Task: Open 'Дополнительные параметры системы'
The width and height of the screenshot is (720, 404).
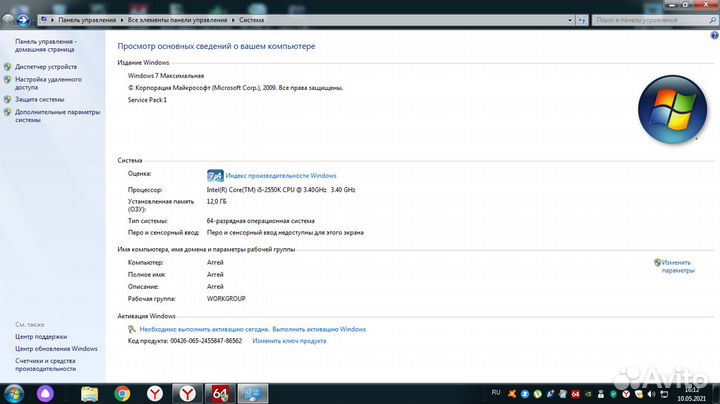Action: coord(57,116)
